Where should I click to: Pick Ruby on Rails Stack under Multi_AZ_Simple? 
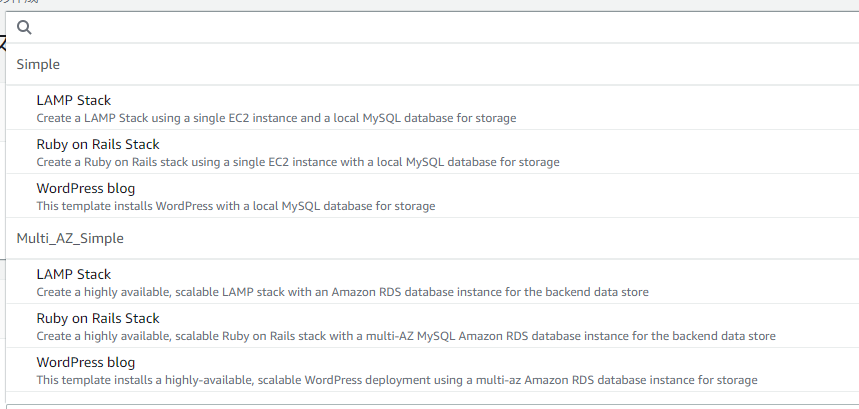97,318
